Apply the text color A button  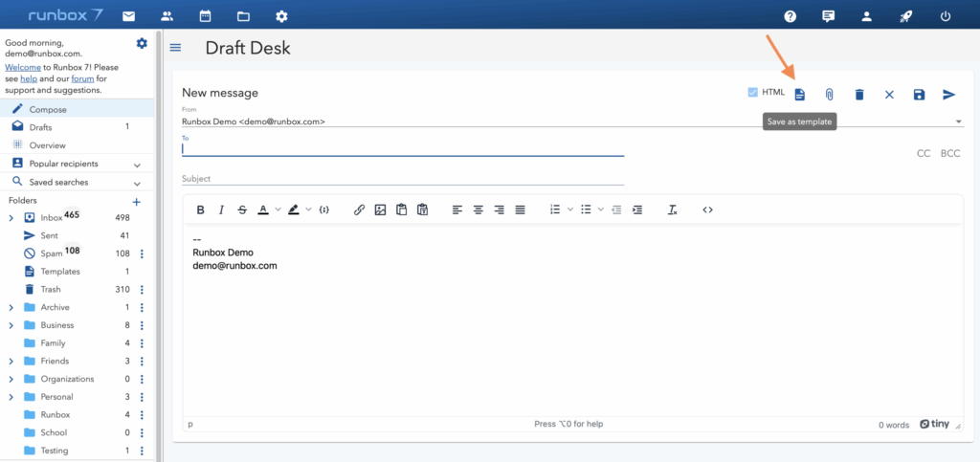263,209
